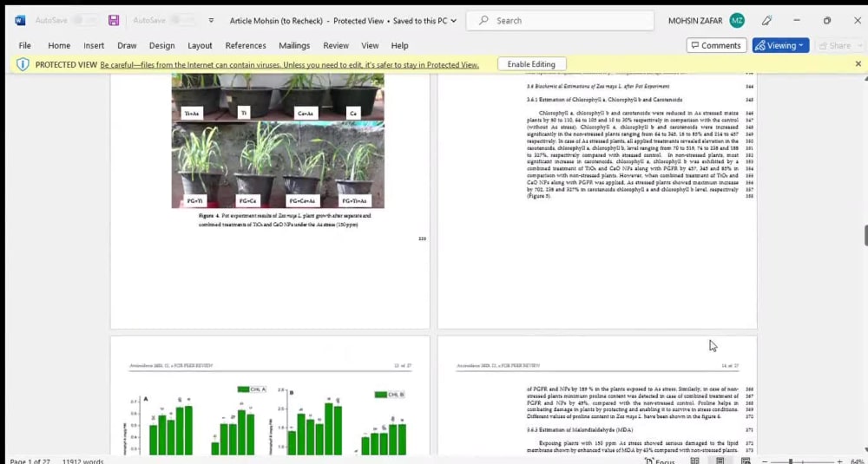The image size is (868, 464).
Task: Open the Insert tab
Action: tap(94, 45)
